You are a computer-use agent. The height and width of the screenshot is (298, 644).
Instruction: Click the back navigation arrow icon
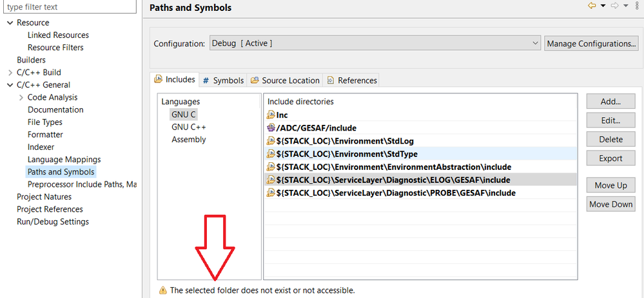(591, 6)
